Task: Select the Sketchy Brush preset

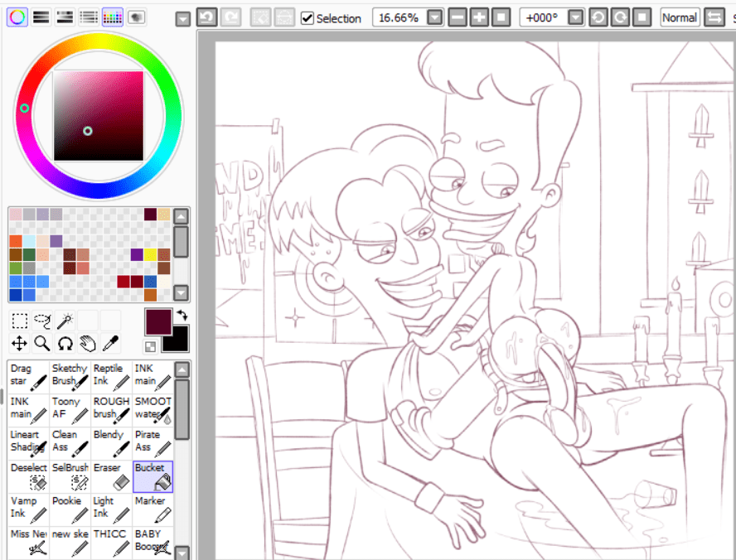Action: [69, 374]
